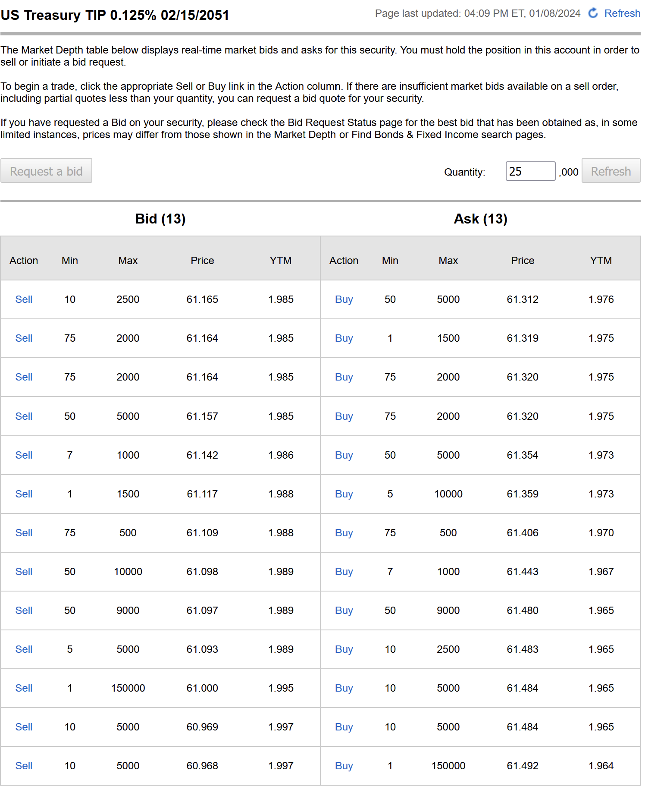Click the bid price cell 60.968

coord(202,766)
